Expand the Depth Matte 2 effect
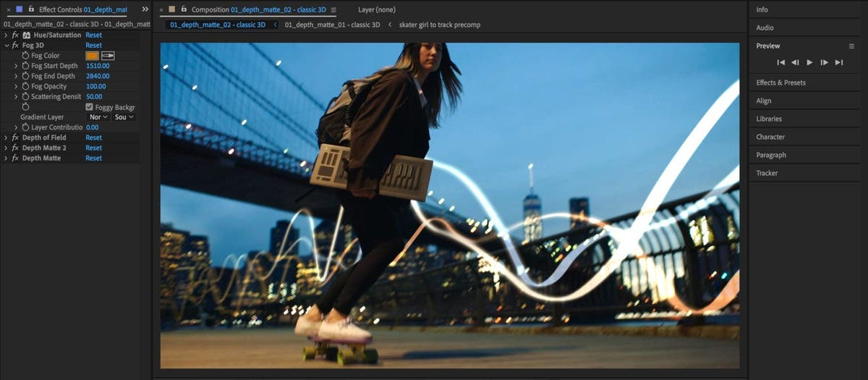868x380 pixels. point(6,148)
